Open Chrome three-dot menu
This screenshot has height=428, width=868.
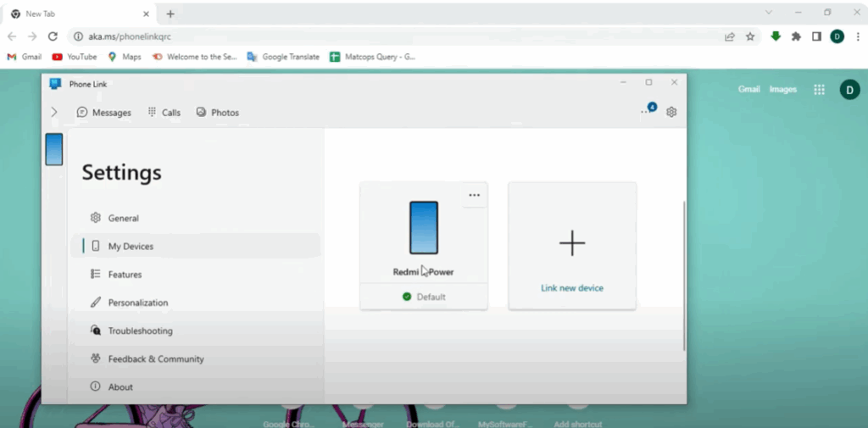[858, 36]
